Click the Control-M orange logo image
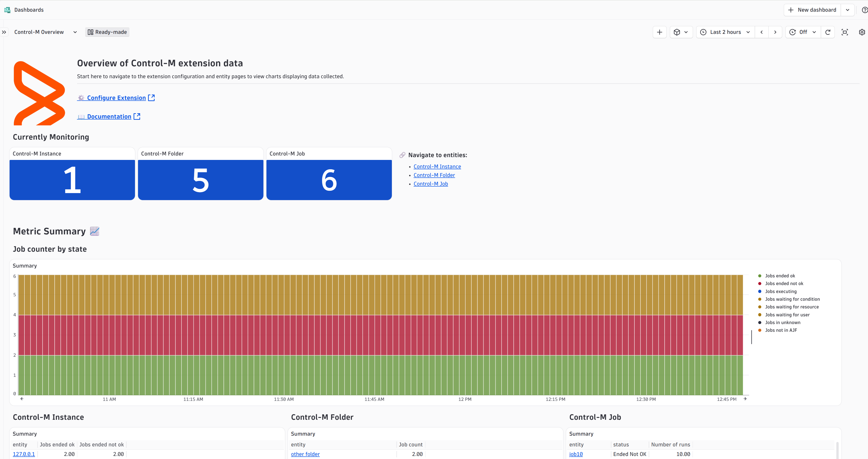 (x=39, y=93)
